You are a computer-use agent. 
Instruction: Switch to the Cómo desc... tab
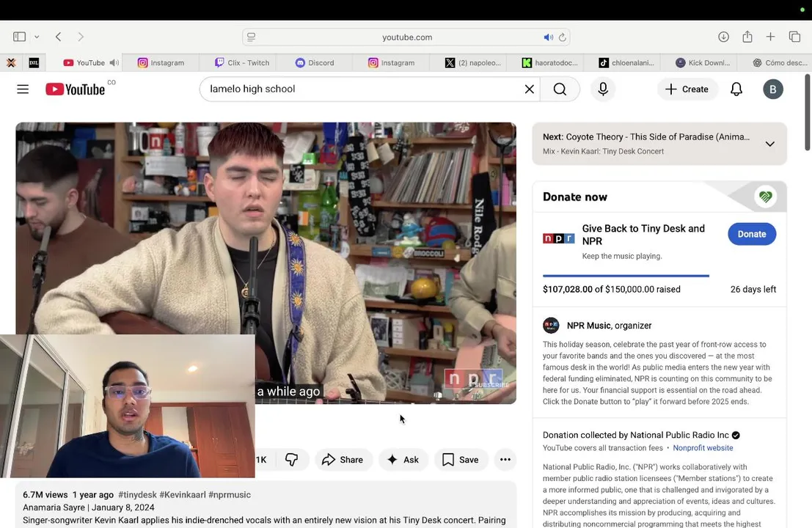780,62
